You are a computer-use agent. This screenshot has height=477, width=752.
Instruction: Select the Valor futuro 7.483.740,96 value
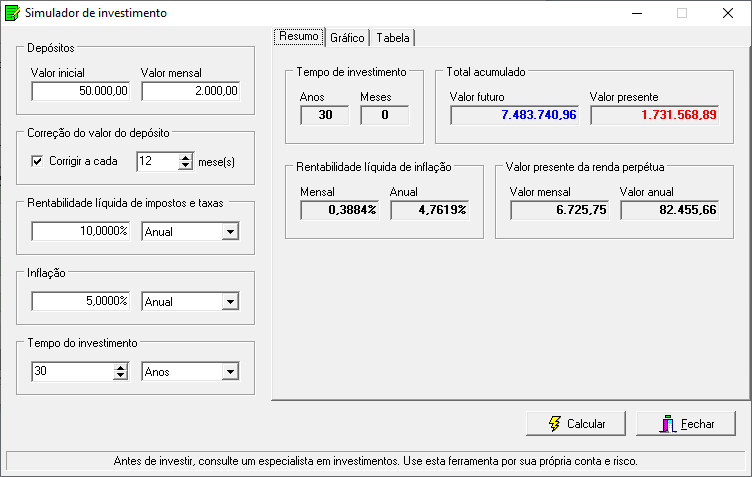tap(515, 115)
